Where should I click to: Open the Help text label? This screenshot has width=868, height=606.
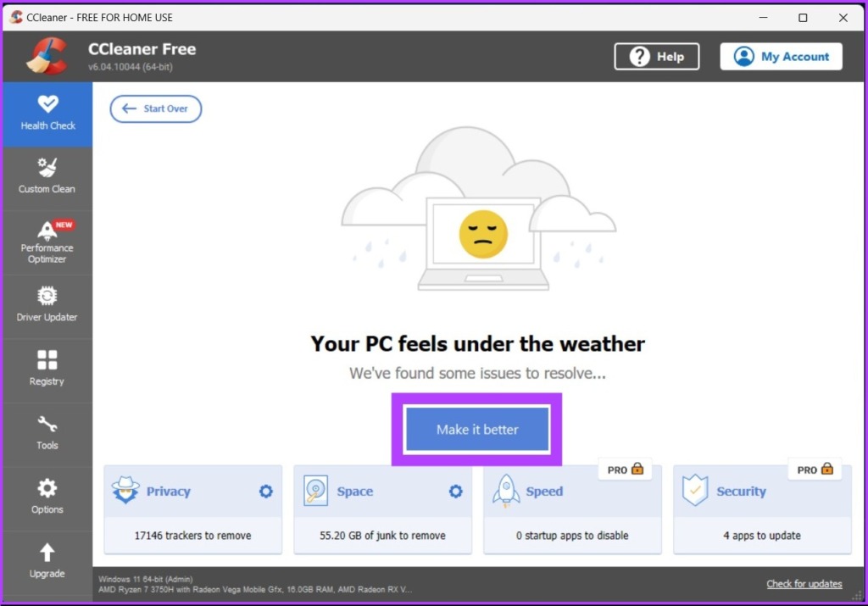pos(670,57)
